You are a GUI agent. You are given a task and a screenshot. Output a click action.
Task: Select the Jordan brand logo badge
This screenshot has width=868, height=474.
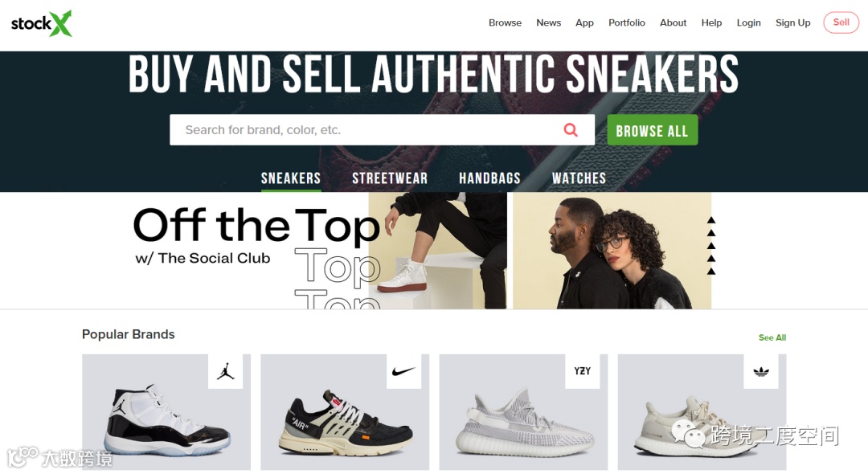[225, 371]
